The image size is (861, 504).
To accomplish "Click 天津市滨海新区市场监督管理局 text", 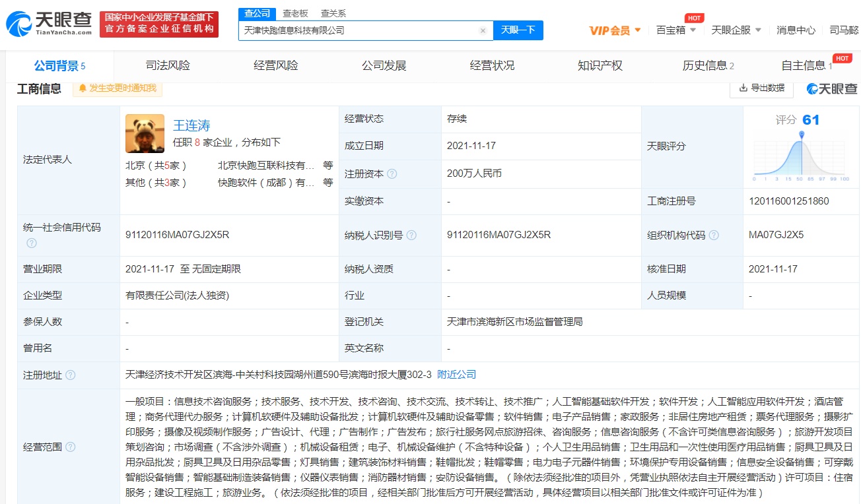I will pos(514,322).
